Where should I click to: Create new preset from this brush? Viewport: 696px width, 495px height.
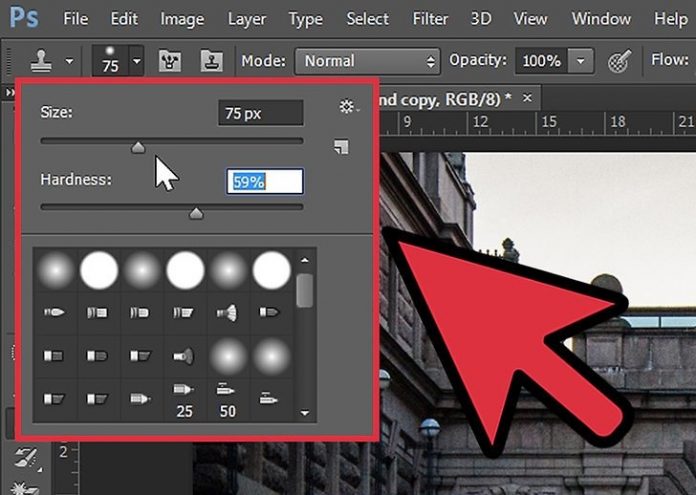pos(342,147)
